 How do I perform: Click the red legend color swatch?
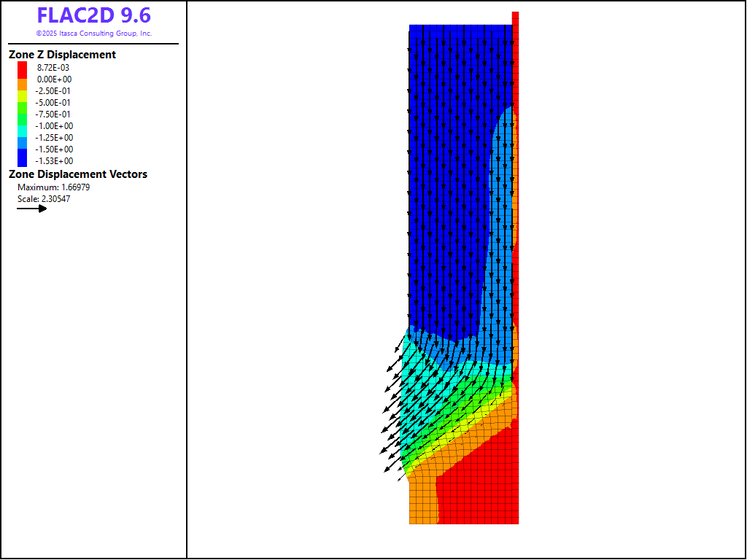click(22, 67)
